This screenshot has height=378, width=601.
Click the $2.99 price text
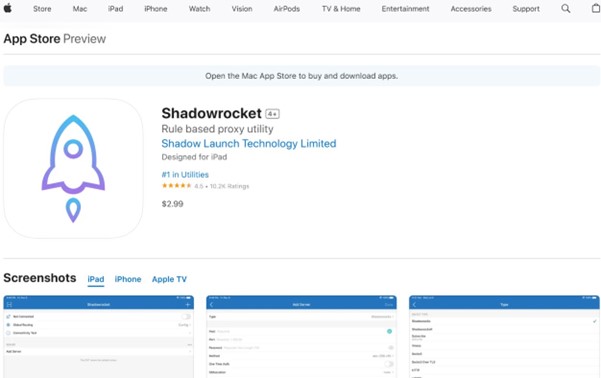point(172,204)
